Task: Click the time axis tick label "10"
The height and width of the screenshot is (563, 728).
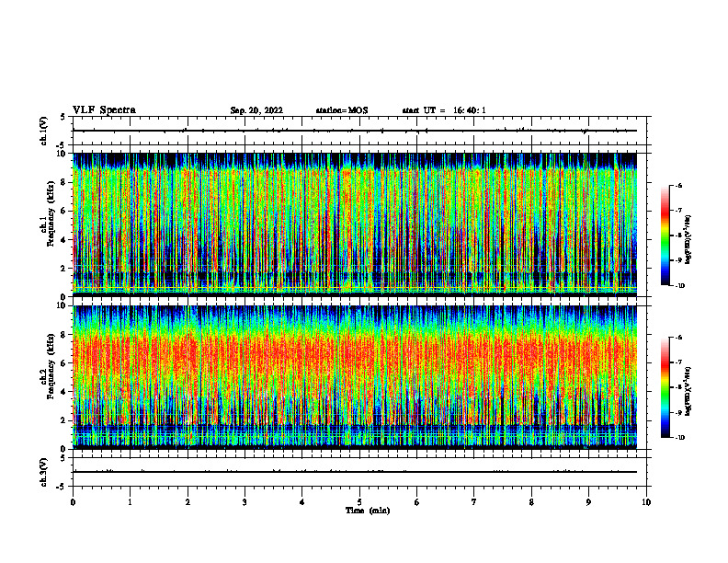Action: point(646,502)
